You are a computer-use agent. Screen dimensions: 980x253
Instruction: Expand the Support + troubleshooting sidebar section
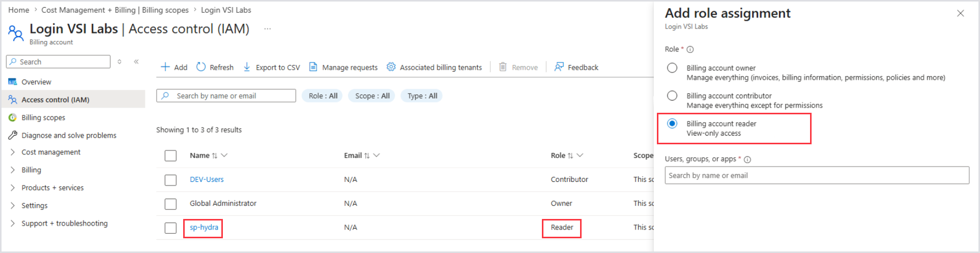coord(13,223)
